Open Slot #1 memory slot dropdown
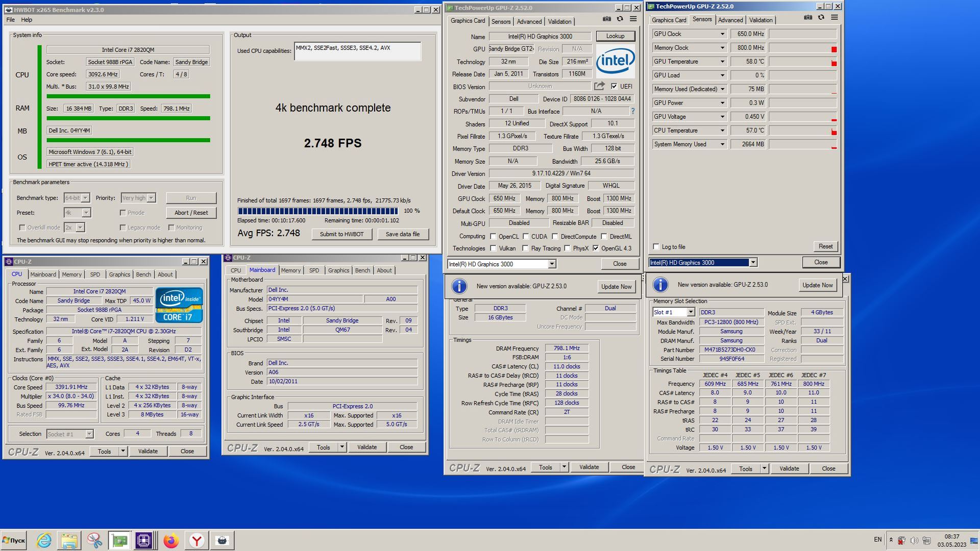Viewport: 980px width, 551px height. (x=691, y=312)
